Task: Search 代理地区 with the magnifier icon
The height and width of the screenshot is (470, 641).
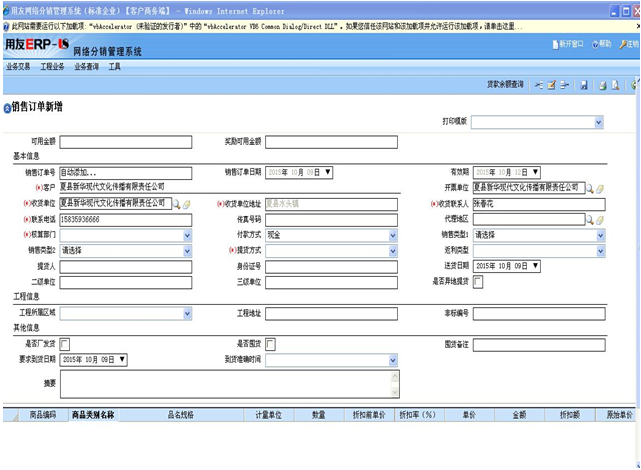Action: [590, 220]
